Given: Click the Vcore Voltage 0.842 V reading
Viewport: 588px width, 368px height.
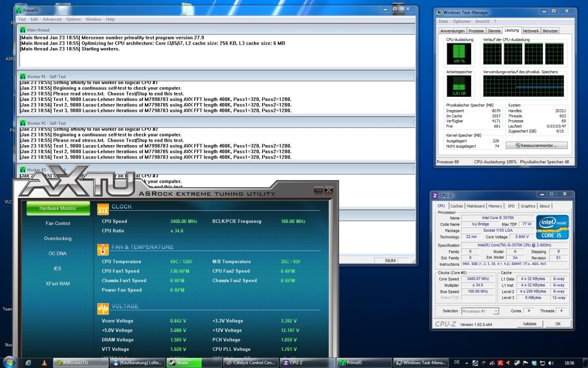Looking at the screenshot, I should pyautogui.click(x=178, y=321).
